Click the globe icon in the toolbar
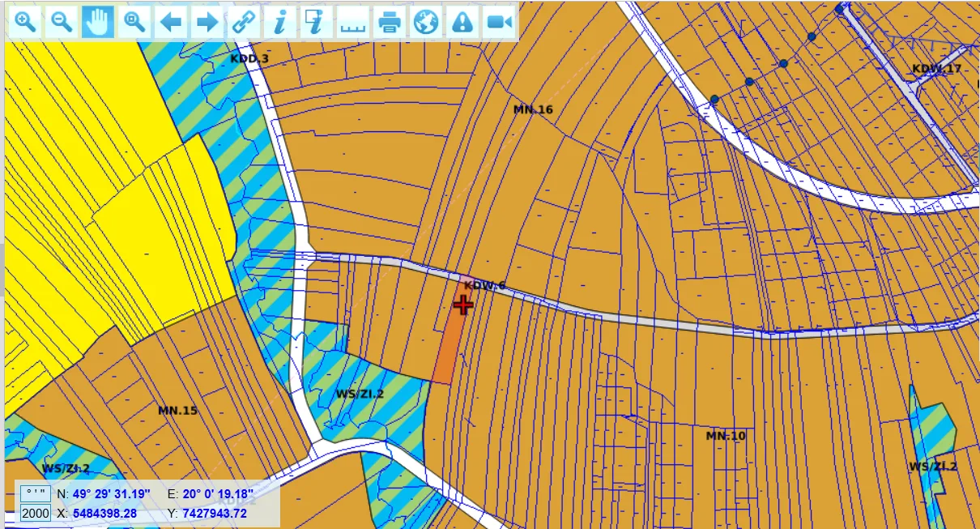This screenshot has height=529, width=980. click(426, 22)
